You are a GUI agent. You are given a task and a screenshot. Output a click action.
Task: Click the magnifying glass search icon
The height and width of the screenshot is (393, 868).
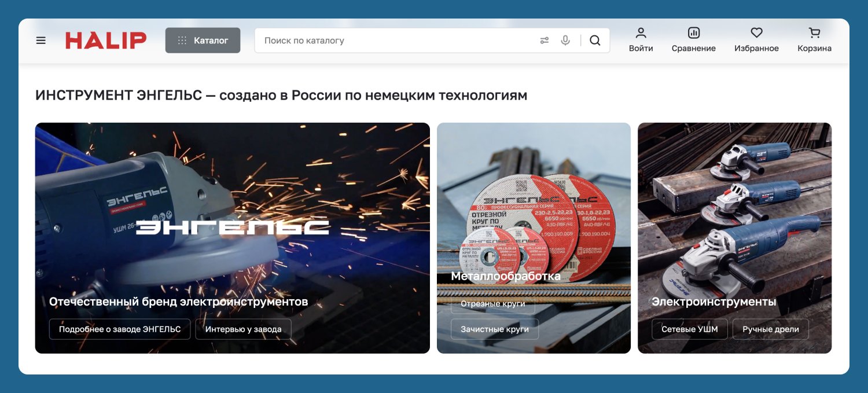(595, 41)
